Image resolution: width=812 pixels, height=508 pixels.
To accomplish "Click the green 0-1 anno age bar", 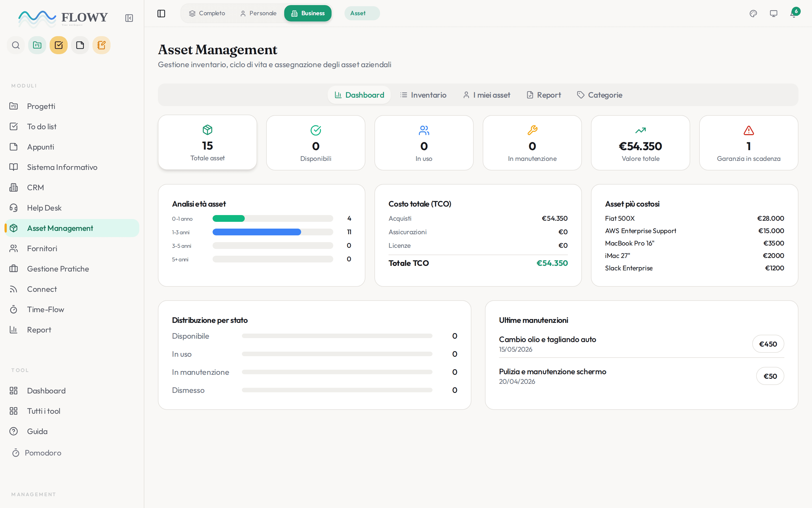I will click(228, 219).
